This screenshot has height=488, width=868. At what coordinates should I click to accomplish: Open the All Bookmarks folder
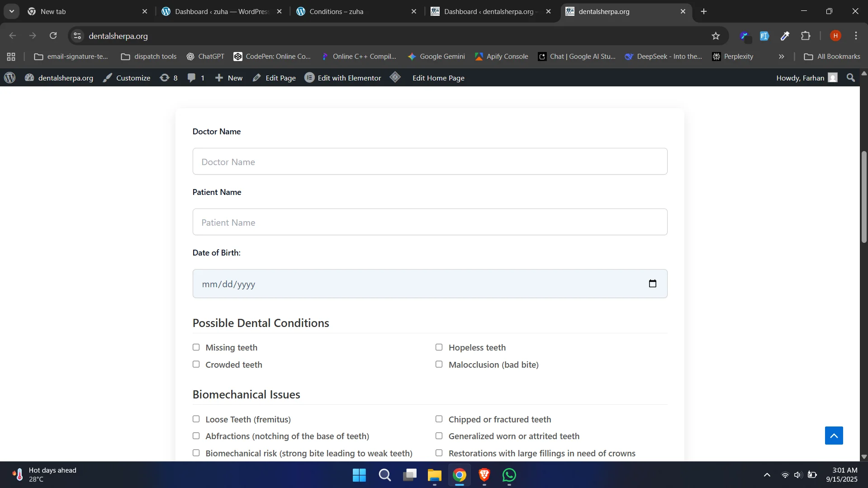click(832, 57)
